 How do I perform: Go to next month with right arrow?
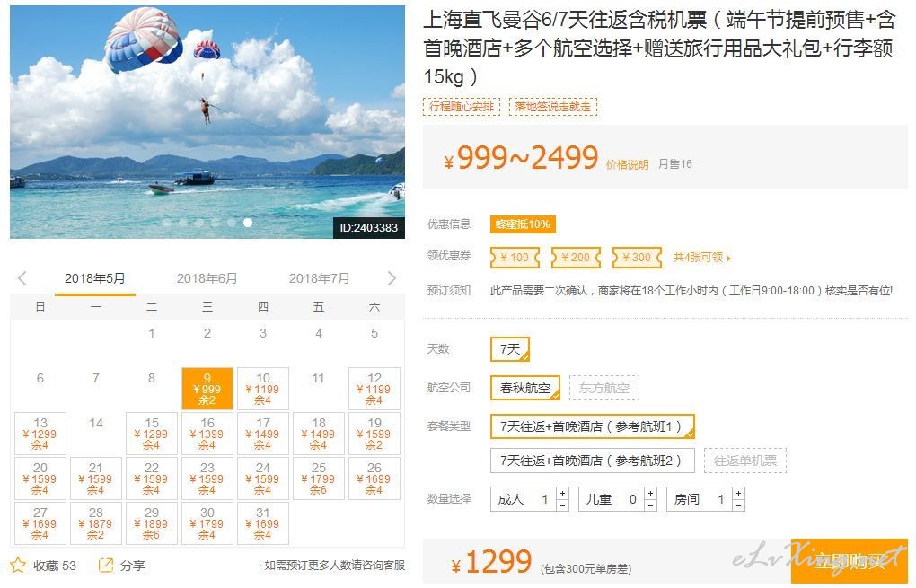(x=392, y=278)
